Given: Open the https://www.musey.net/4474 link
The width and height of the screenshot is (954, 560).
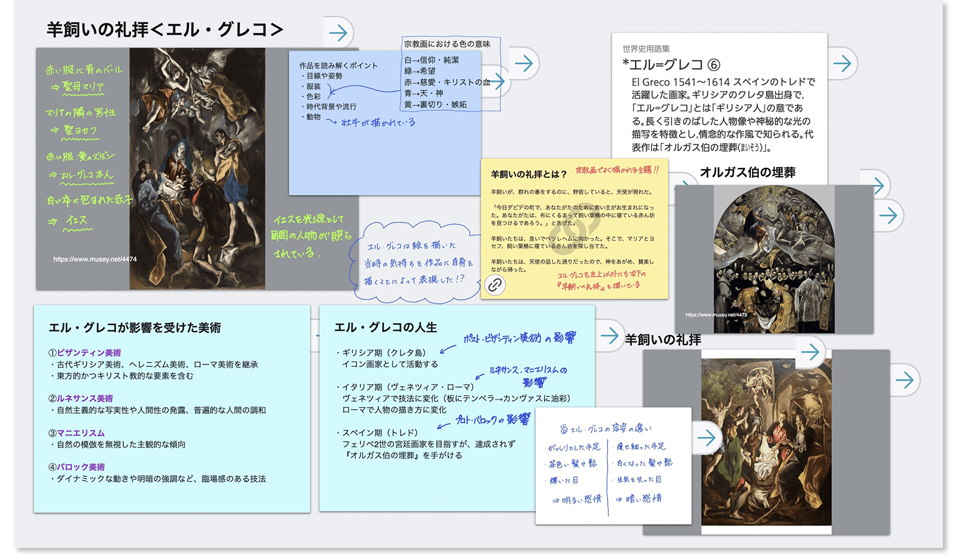Looking at the screenshot, I should pyautogui.click(x=95, y=259).
